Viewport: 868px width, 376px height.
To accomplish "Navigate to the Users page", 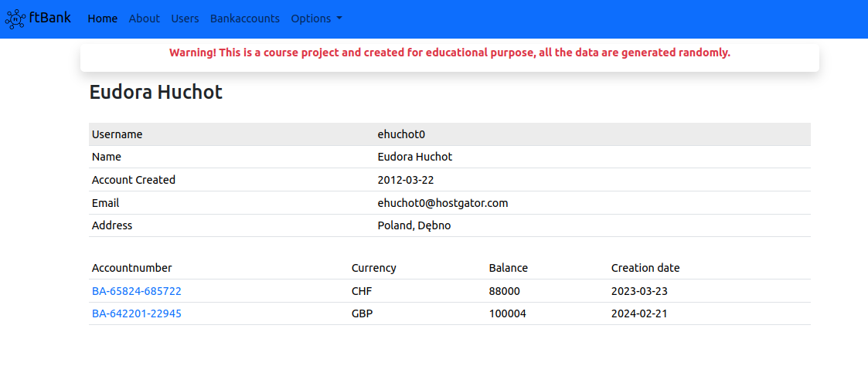I will click(185, 19).
